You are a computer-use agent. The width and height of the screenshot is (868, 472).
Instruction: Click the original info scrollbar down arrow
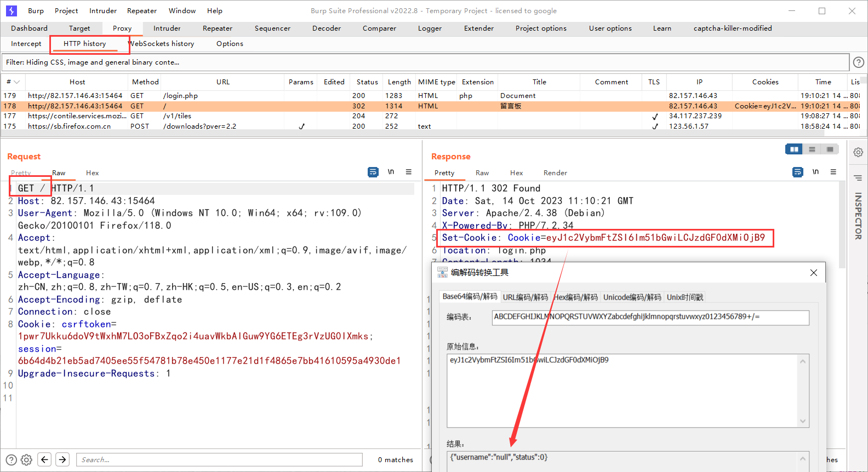pos(803,421)
